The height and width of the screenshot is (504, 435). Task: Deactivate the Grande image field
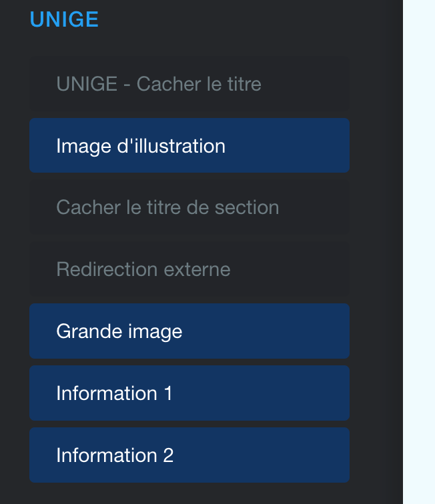coord(189,331)
